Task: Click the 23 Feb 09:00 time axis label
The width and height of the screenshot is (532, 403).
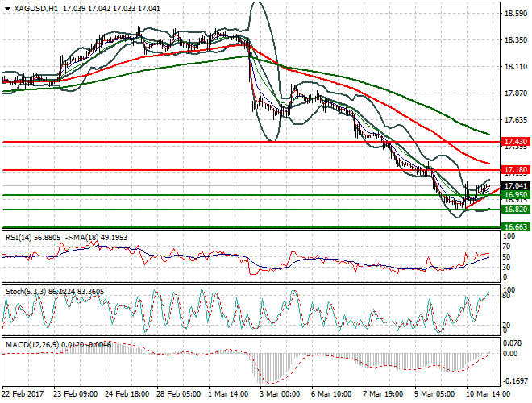Action: [x=76, y=394]
